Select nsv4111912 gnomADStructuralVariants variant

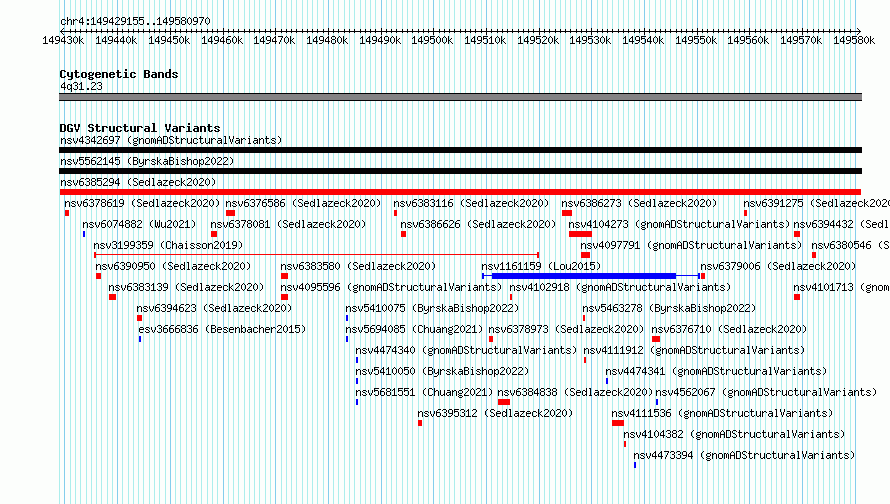click(694, 350)
